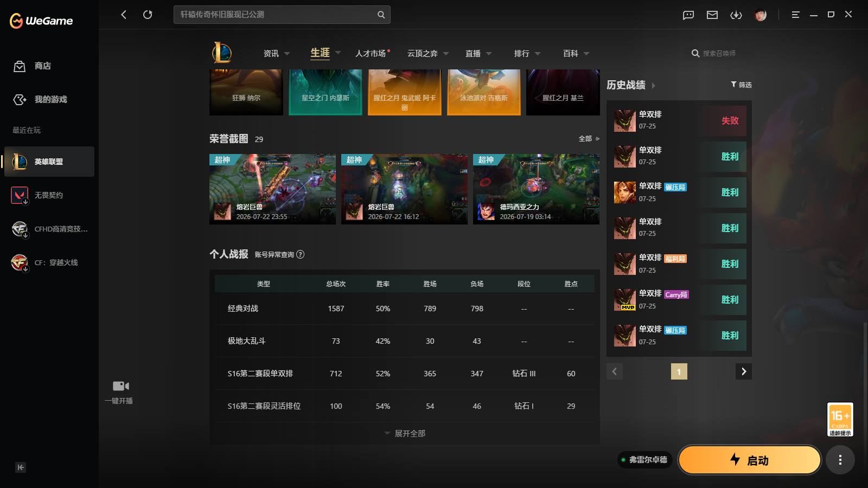This screenshot has width=868, height=488.
Task: Open the 失败 match on 07-25
Action: pyautogui.click(x=680, y=120)
